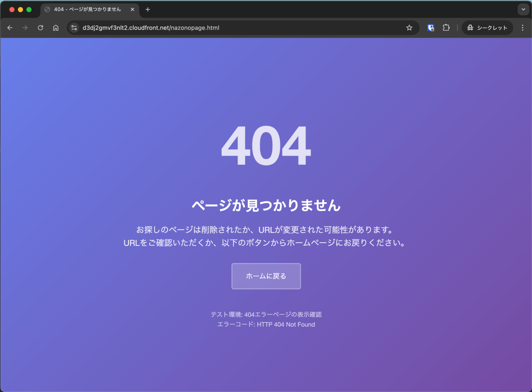Reload the 404 page
Image resolution: width=532 pixels, height=392 pixels.
[40, 28]
